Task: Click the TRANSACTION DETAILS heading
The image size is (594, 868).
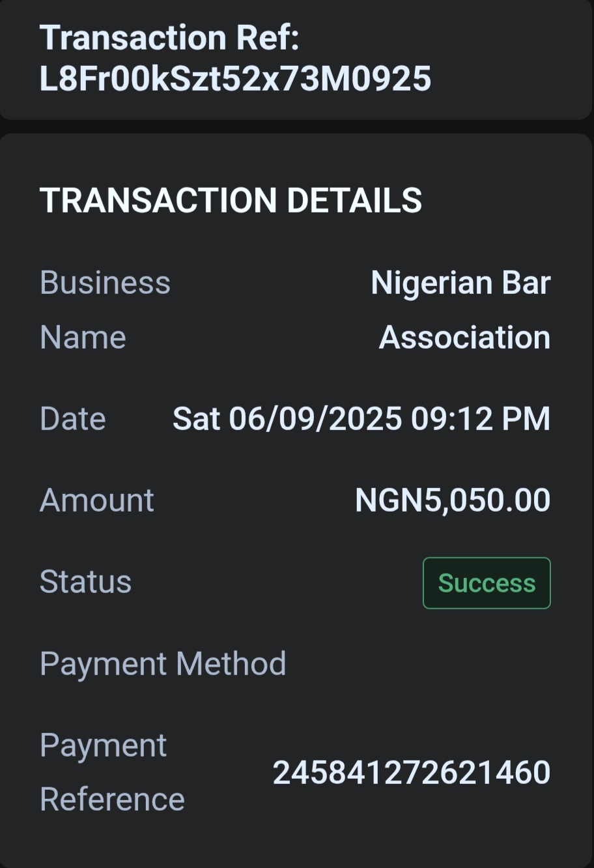Action: [x=231, y=200]
